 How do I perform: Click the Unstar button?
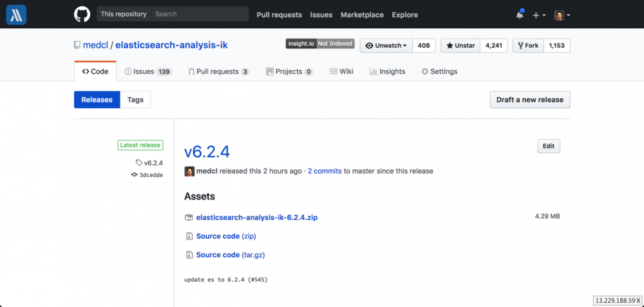coord(460,46)
